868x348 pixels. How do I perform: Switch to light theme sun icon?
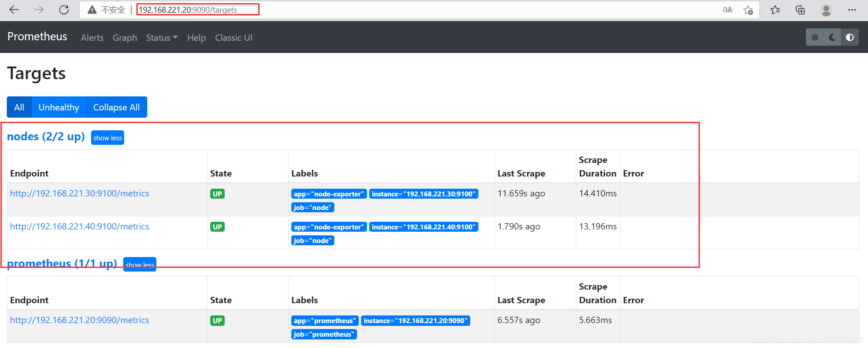coord(815,37)
